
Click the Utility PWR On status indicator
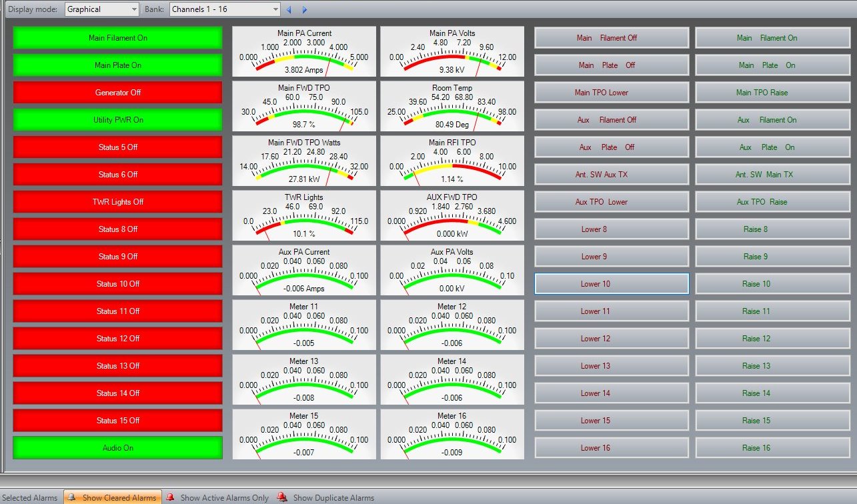tap(118, 120)
